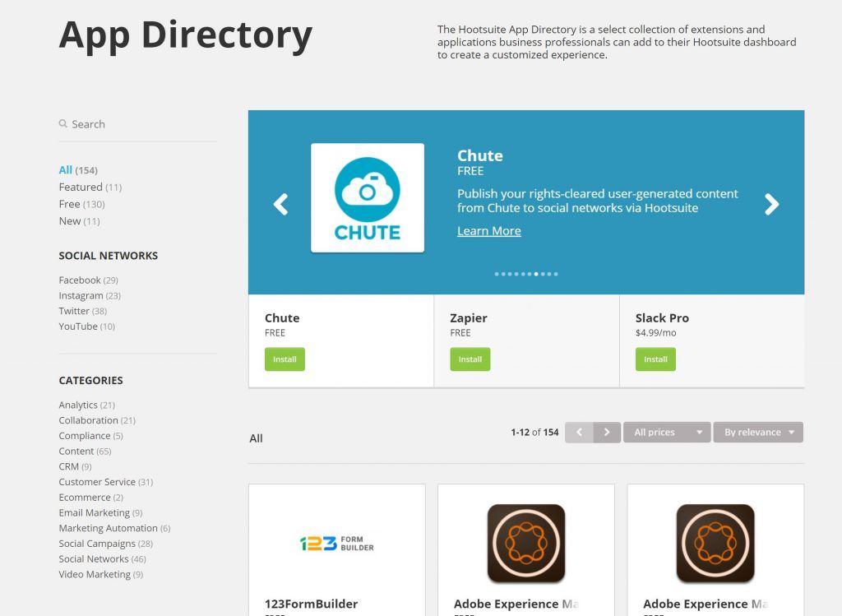Filter apps by Instagram
Viewport: 842px width, 616px height.
coord(90,296)
